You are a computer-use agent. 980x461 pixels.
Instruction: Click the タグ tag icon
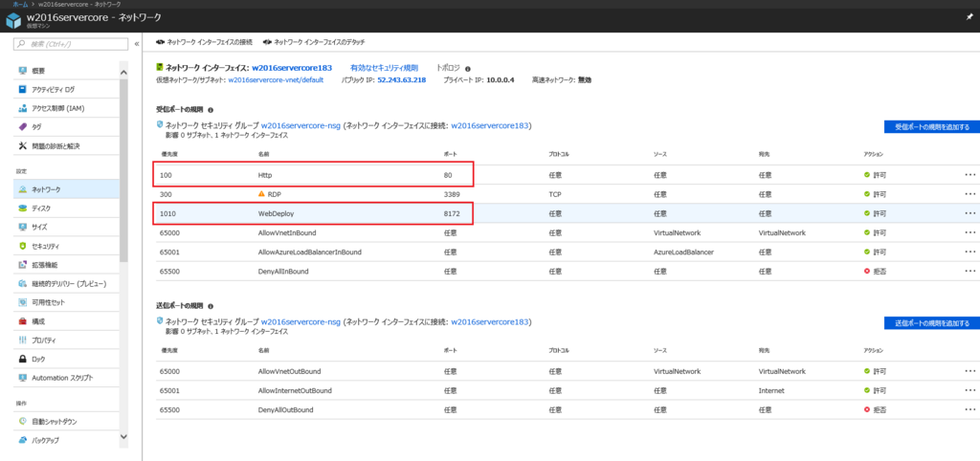pyautogui.click(x=23, y=127)
